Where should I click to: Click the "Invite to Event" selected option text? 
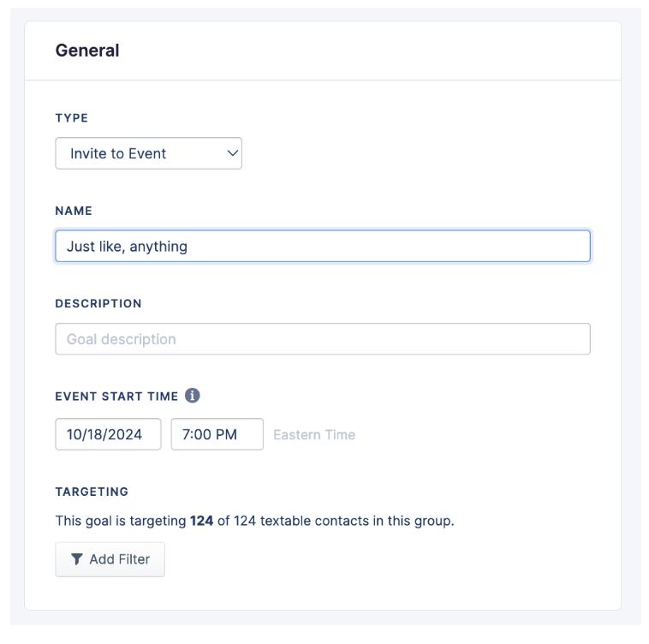118,154
